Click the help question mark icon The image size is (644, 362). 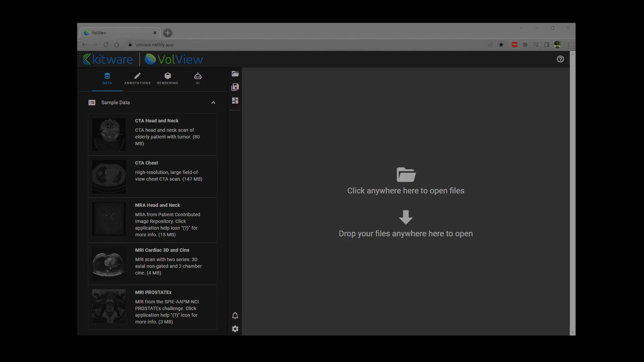pos(560,59)
